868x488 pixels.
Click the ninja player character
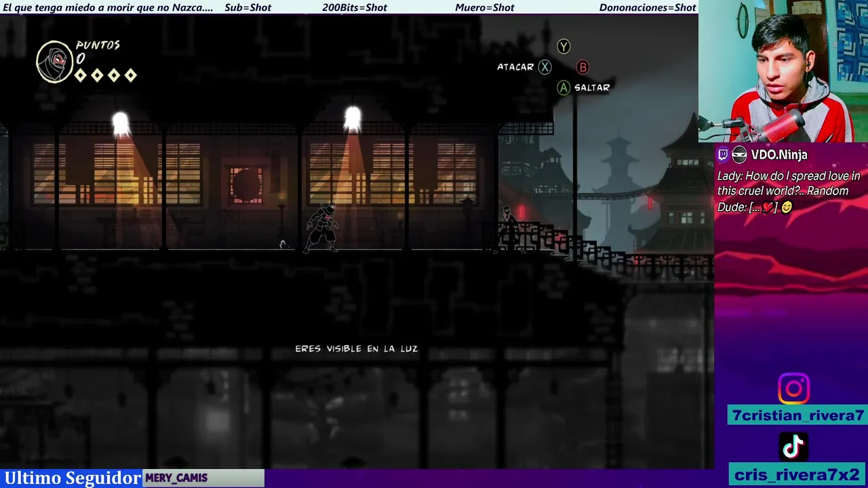tap(321, 228)
